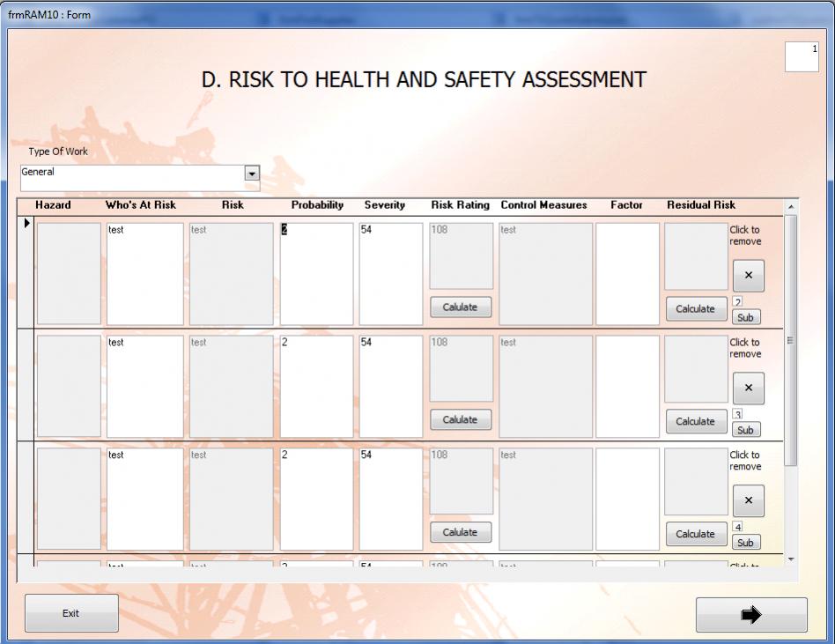The width and height of the screenshot is (835, 644).
Task: Click the Severity field in second row
Action: click(391, 386)
